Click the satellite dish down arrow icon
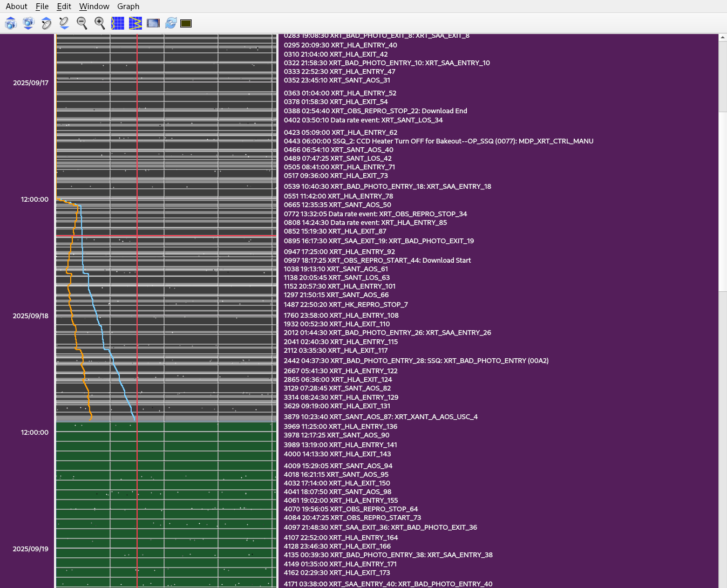Screen dimensions: 727x588 tap(64, 23)
